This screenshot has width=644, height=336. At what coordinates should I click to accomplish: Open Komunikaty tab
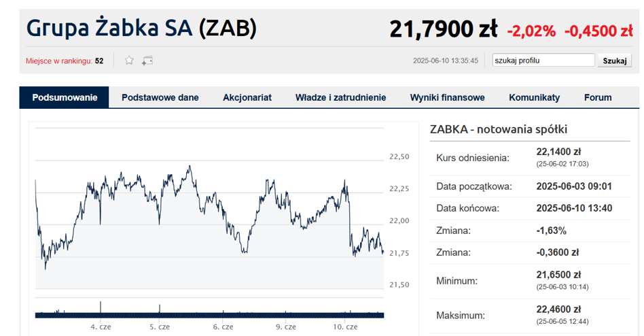coord(535,97)
